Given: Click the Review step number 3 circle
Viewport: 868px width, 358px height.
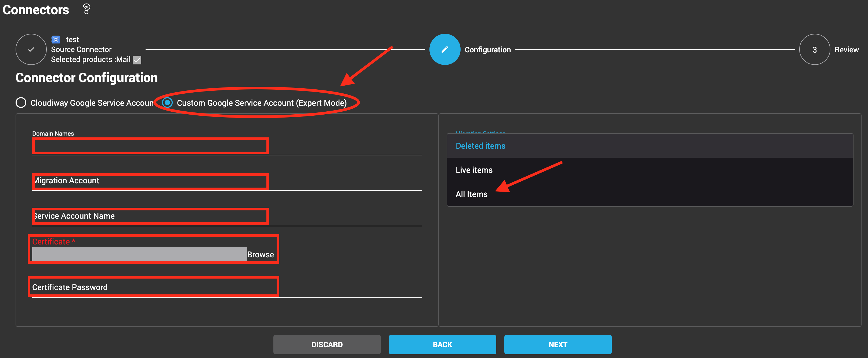Looking at the screenshot, I should [x=814, y=50].
